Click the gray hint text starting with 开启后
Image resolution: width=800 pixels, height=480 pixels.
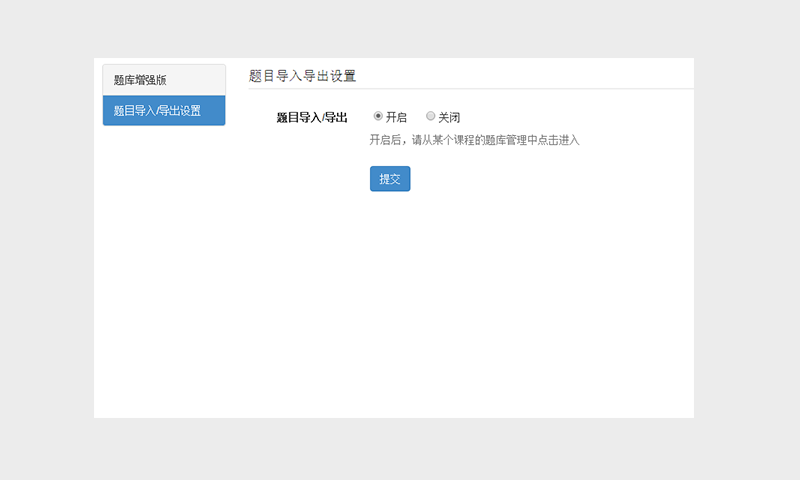coord(474,140)
